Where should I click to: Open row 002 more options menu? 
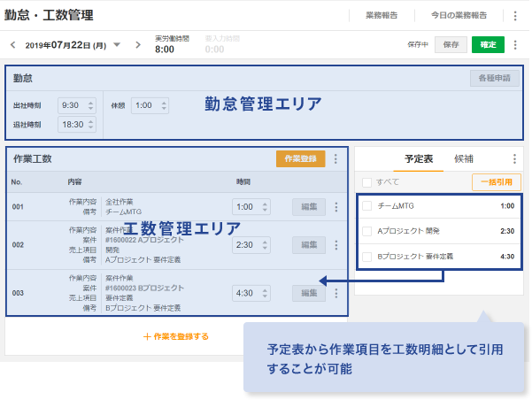(335, 245)
